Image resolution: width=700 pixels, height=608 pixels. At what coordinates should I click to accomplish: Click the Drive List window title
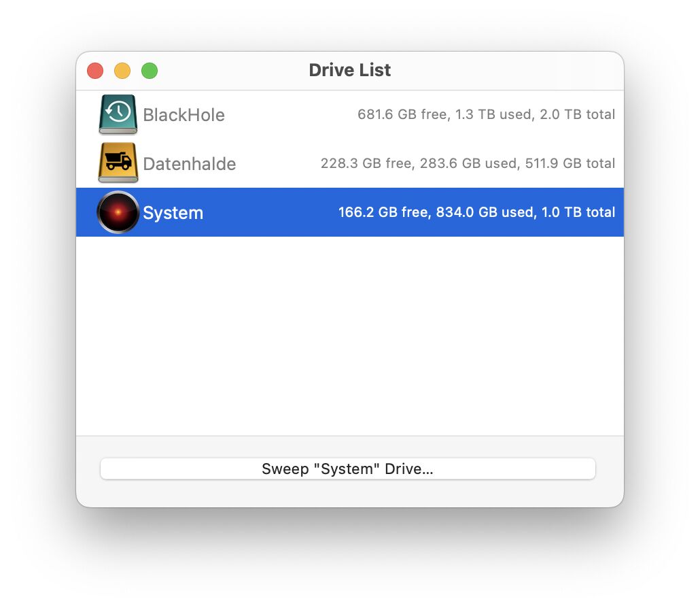click(x=350, y=70)
